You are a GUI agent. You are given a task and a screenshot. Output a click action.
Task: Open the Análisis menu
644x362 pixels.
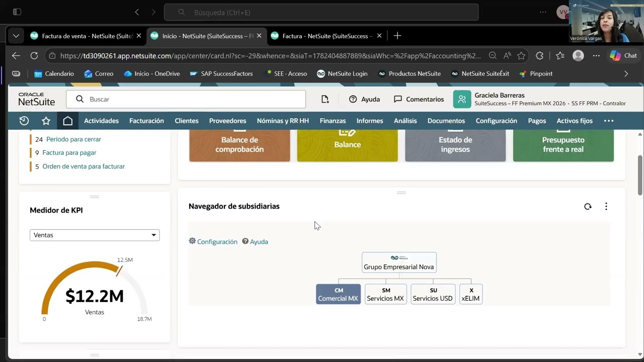pos(406,121)
